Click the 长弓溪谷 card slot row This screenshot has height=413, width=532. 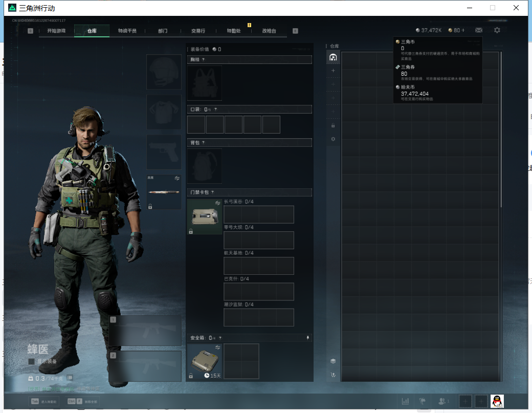pos(259,214)
